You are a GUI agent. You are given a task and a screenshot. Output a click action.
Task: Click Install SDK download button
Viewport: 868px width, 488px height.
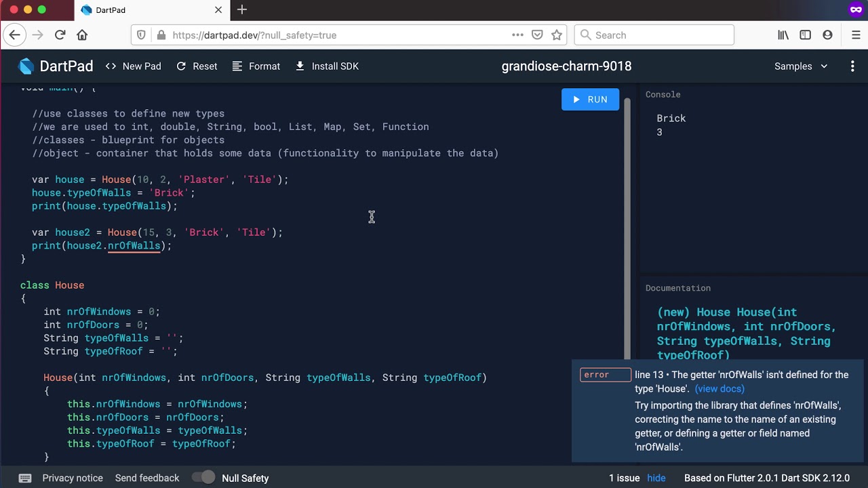click(x=327, y=66)
